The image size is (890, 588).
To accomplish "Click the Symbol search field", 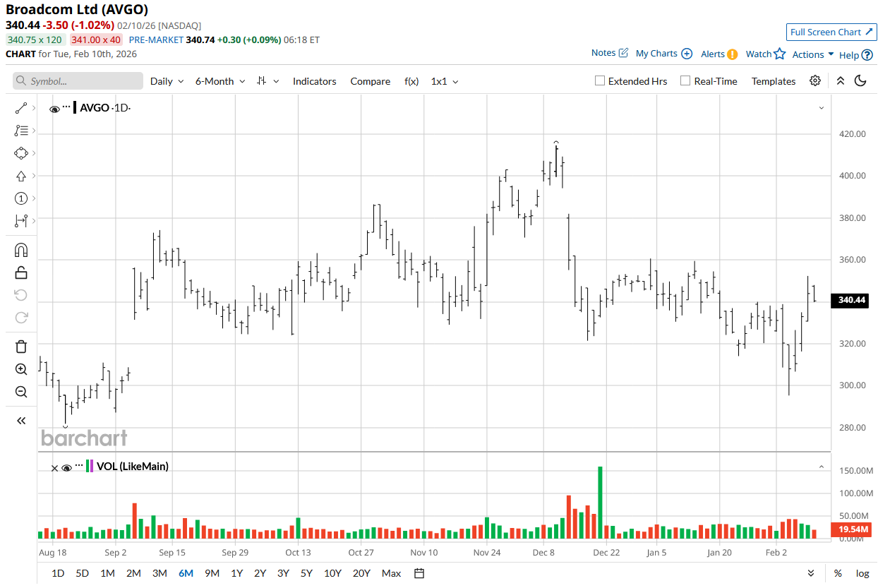I will [78, 81].
